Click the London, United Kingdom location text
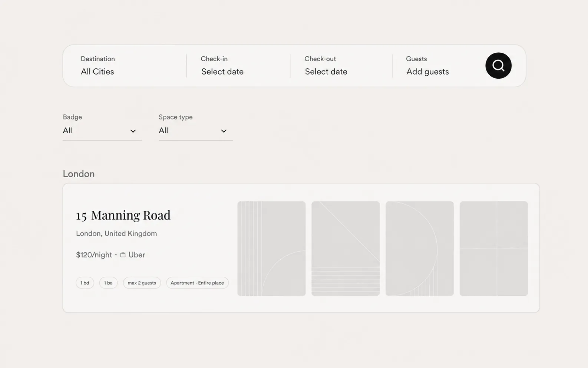 coord(116,233)
